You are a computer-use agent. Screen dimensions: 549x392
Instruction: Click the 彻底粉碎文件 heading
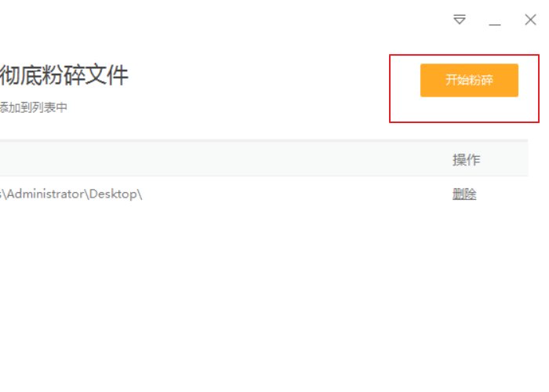click(64, 75)
